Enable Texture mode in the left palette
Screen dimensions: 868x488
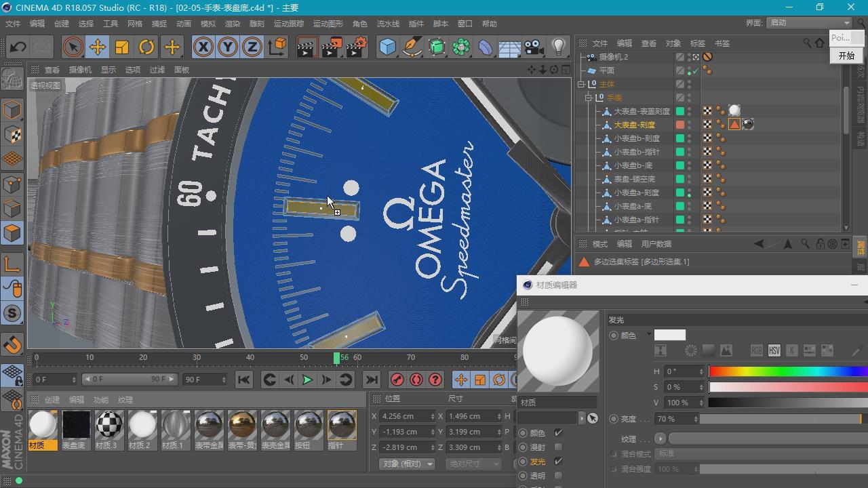(12, 134)
